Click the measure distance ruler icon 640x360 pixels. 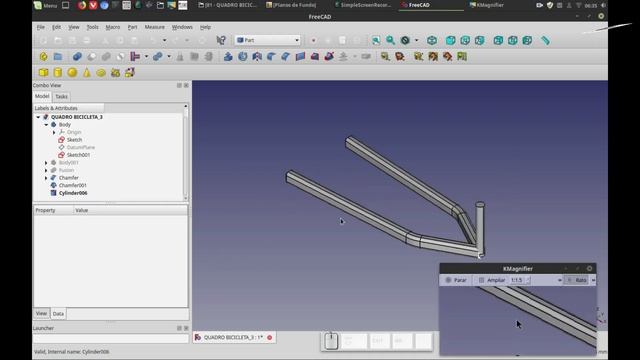545,40
